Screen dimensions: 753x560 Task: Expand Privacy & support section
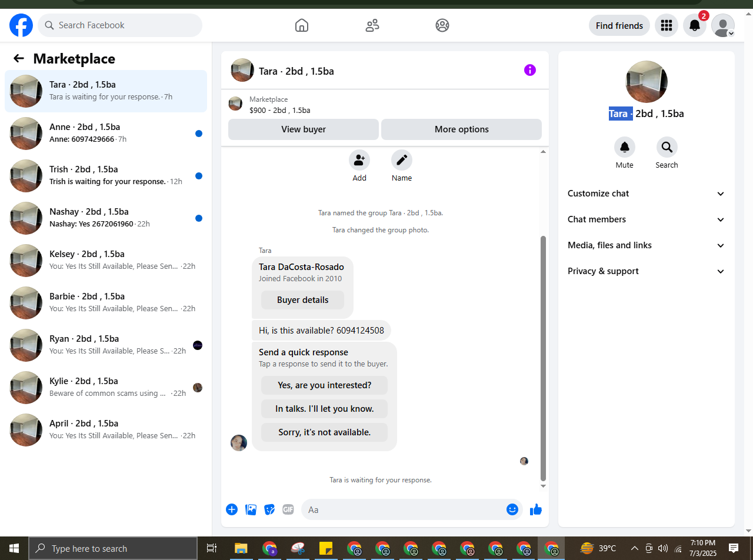647,271
